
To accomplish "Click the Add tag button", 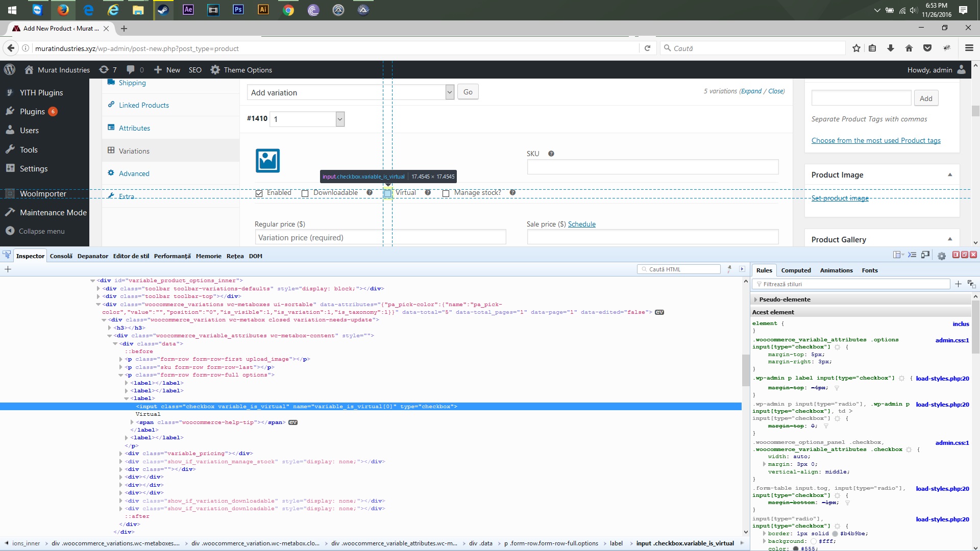I will pos(926,98).
